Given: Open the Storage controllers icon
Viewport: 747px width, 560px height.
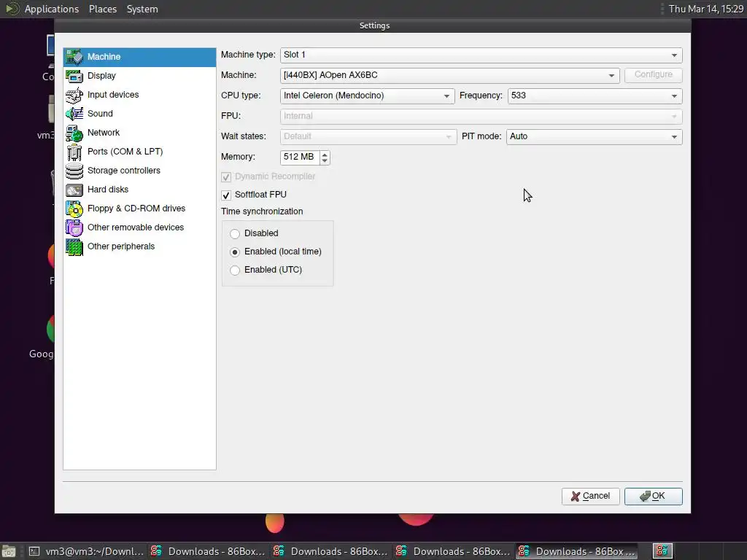Looking at the screenshot, I should [x=74, y=171].
